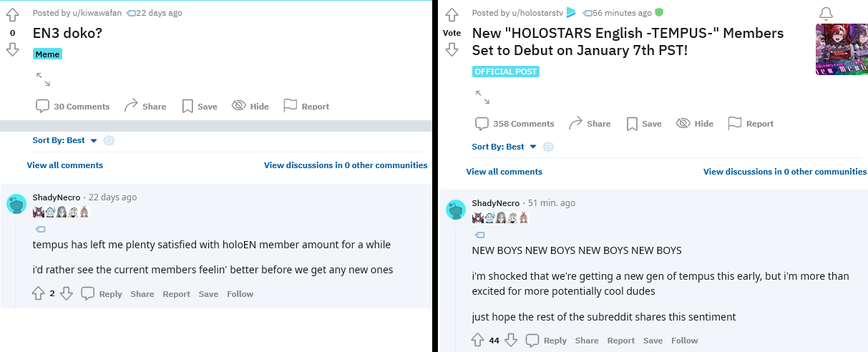The image size is (868, 352).
Task: Click the Report flag on the left post
Action: (306, 106)
